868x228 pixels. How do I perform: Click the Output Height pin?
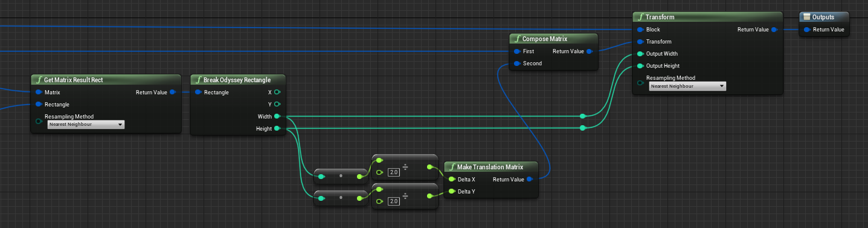pos(640,66)
